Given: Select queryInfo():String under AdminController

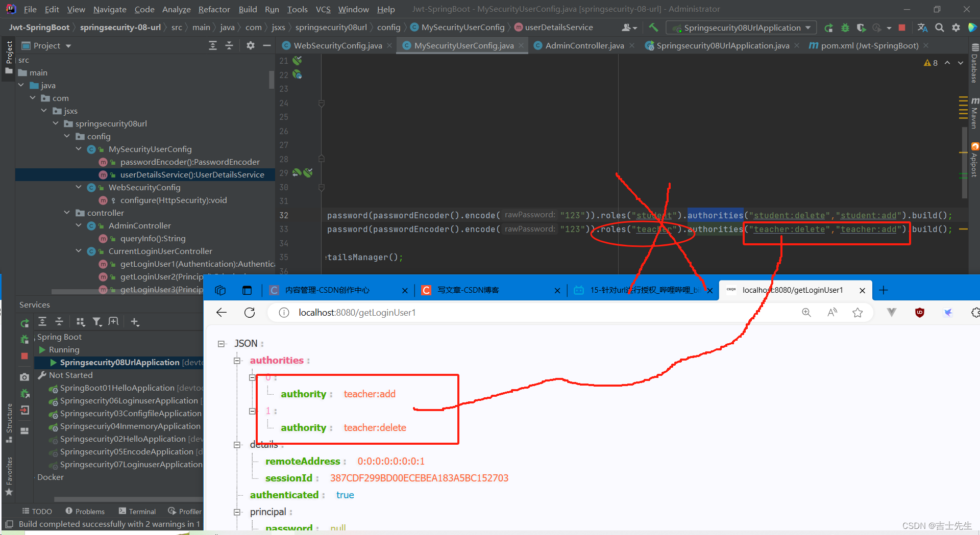Looking at the screenshot, I should 153,238.
